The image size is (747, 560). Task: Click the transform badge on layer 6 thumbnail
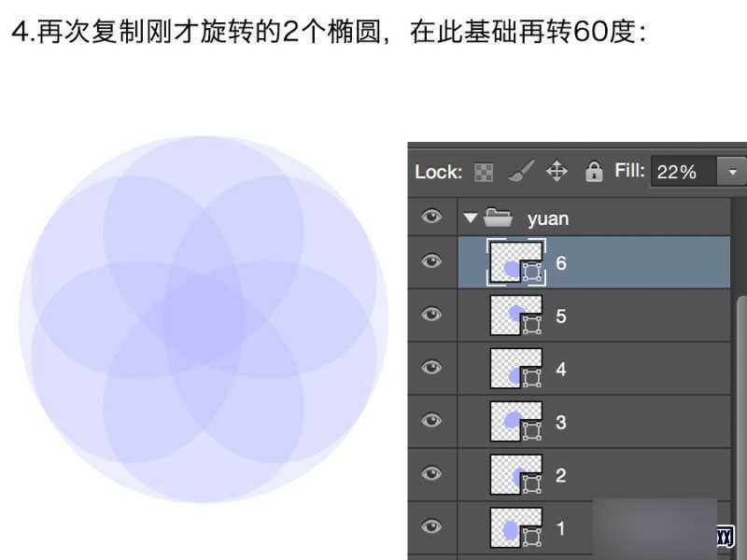point(530,271)
